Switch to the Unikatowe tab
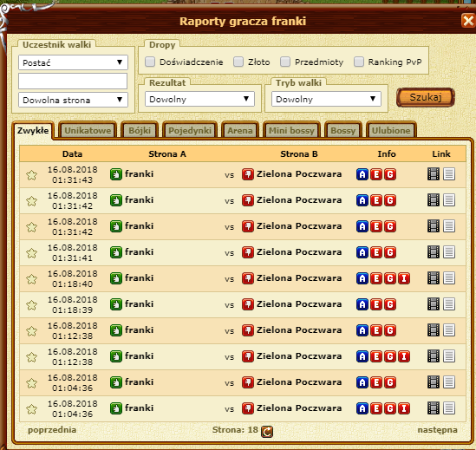Image resolution: width=476 pixels, height=450 pixels. click(x=88, y=131)
